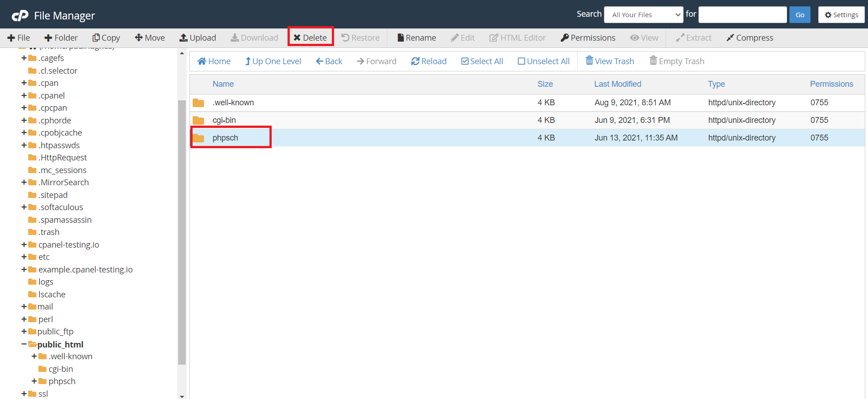Sort the list by Name column
This screenshot has height=399, width=868.
point(223,84)
